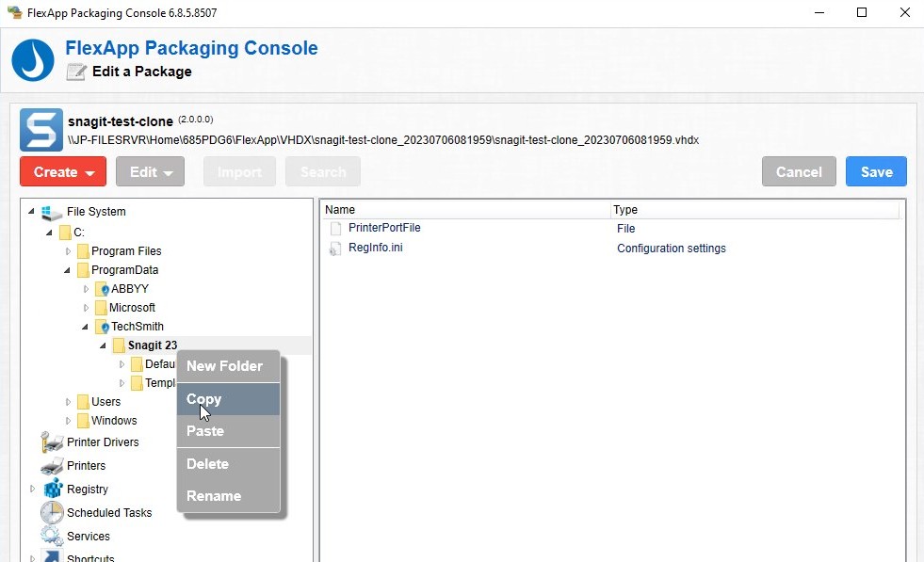Choose New Folder from context menu
Image resolution: width=924 pixels, height=562 pixels.
click(x=228, y=366)
